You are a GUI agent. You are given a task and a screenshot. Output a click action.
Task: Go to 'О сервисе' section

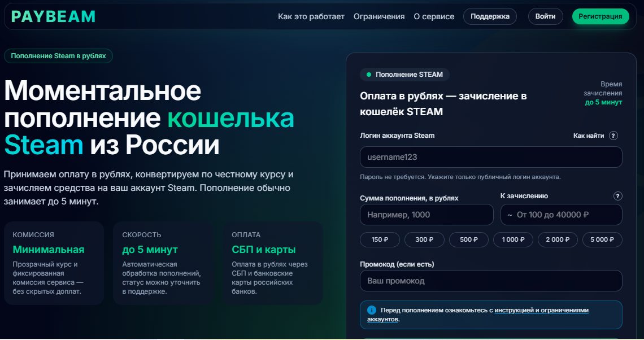[x=434, y=16]
